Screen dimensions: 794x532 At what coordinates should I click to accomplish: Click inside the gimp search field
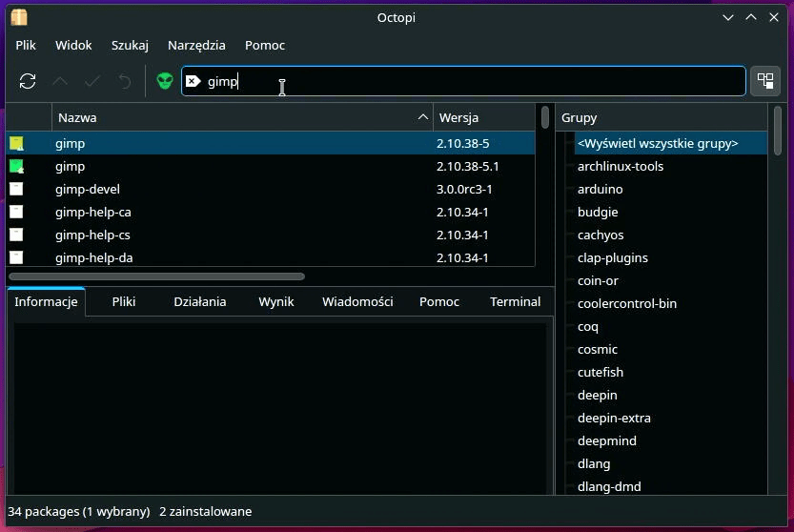point(463,81)
